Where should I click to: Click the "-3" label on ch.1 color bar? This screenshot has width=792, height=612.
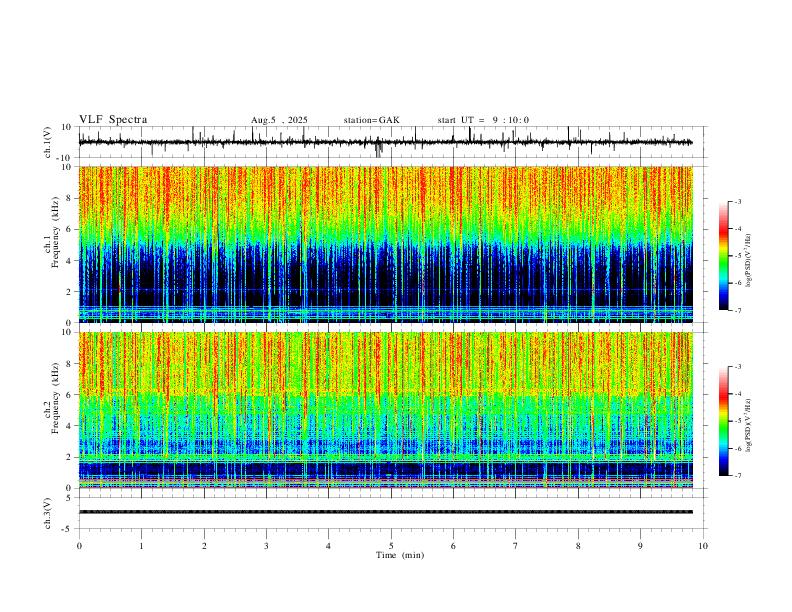click(x=738, y=201)
